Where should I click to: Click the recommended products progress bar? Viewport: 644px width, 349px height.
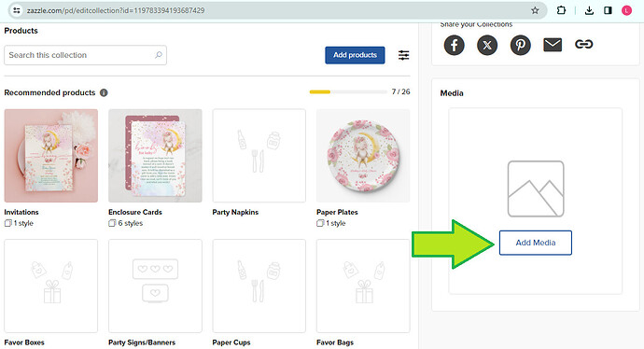(x=348, y=92)
